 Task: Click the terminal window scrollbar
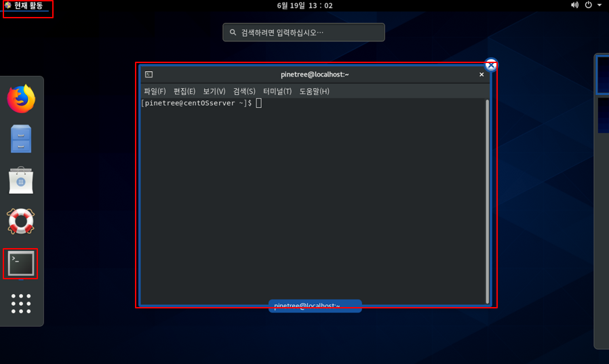point(487,202)
